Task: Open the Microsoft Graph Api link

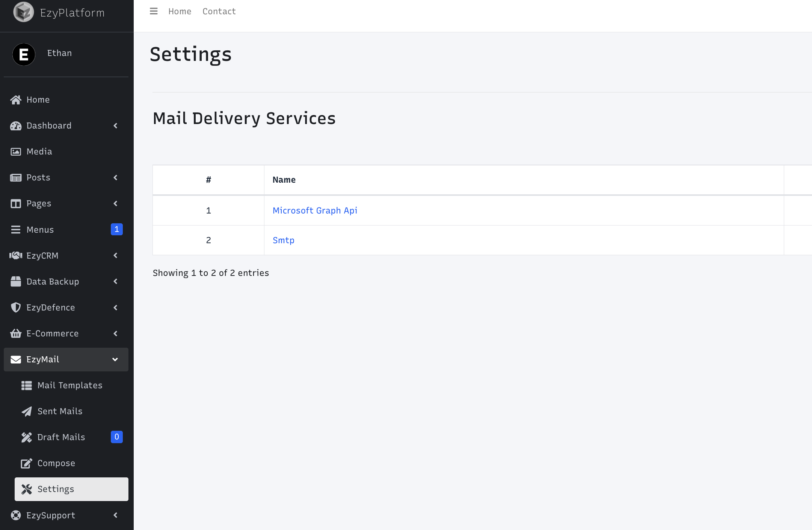Action: click(315, 210)
